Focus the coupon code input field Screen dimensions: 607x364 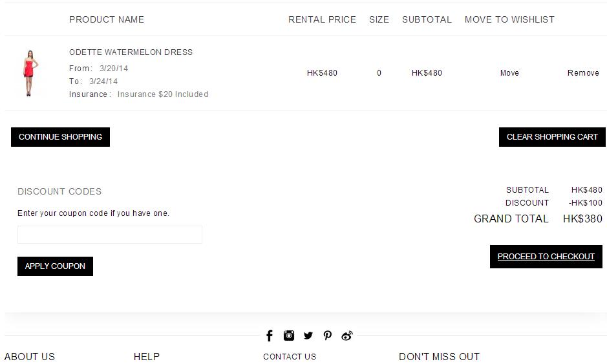[110, 235]
